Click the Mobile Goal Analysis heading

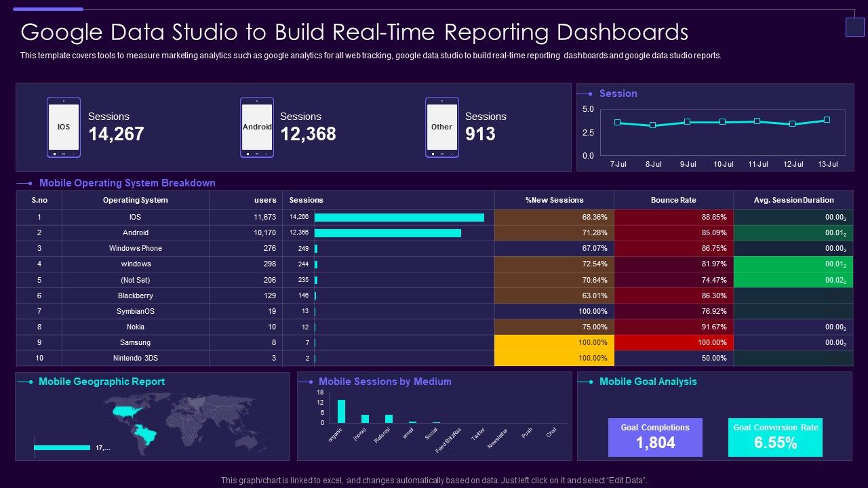tap(648, 382)
